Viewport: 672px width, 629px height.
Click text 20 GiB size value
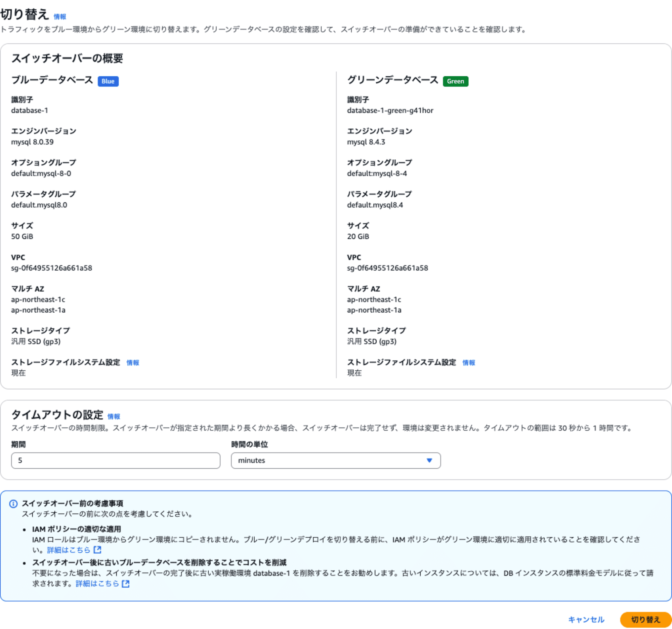pyautogui.click(x=358, y=236)
